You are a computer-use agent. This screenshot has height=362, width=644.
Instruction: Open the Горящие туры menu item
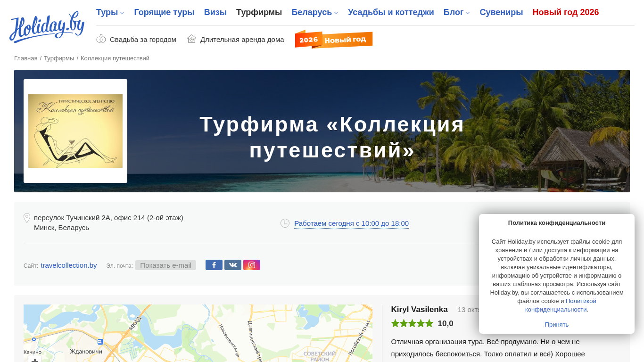click(164, 12)
